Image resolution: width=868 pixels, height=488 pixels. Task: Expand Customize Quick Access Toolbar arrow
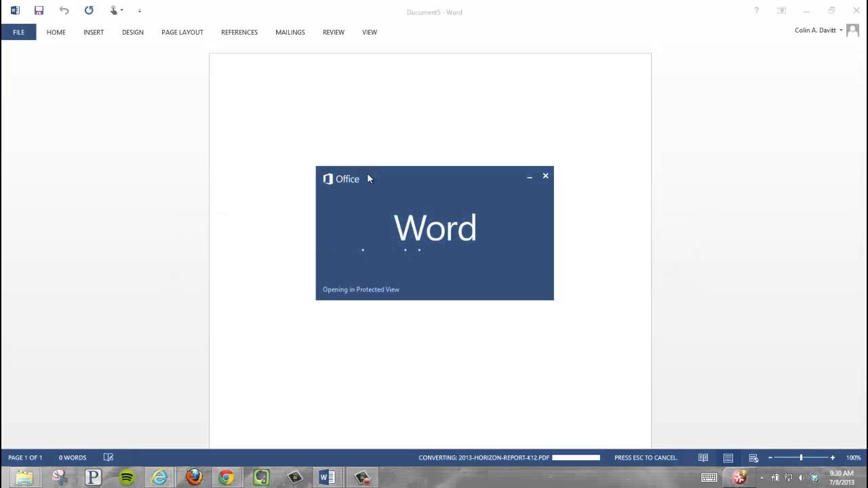tap(140, 12)
